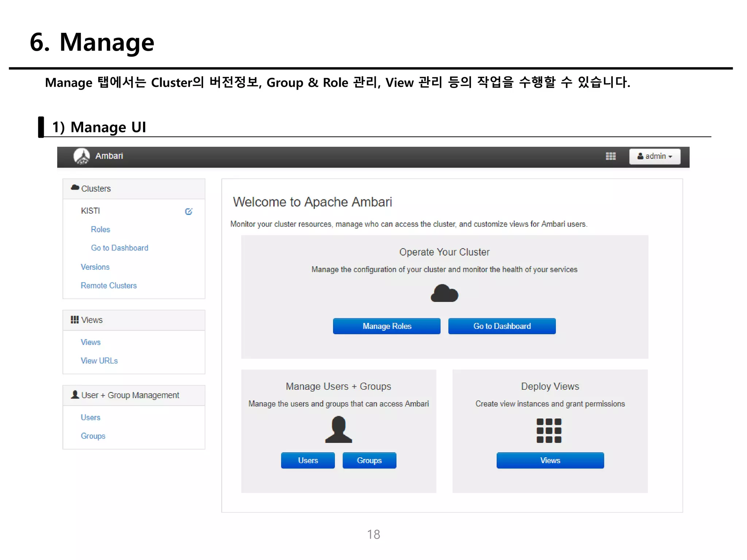747x560 pixels.
Task: Click the Operate Your Cluster title
Action: [x=444, y=252]
